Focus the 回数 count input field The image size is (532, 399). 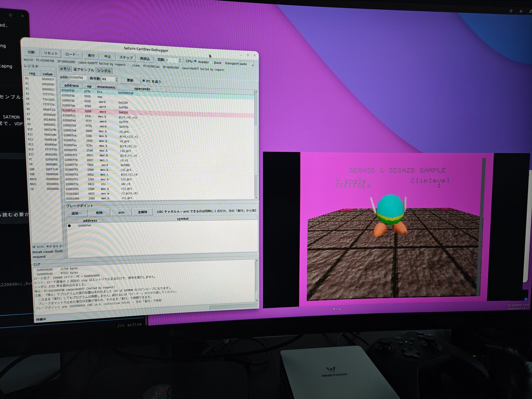pos(172,60)
